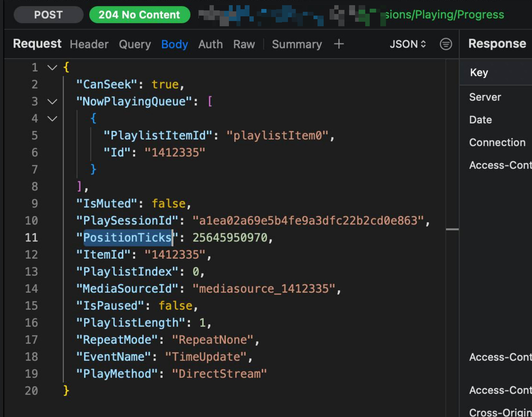Click the plus icon to add tab
The width and height of the screenshot is (532, 417).
pos(339,44)
